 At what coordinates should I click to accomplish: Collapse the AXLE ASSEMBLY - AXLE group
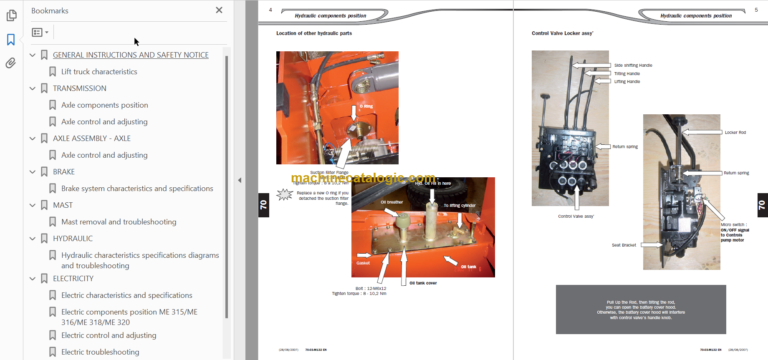click(32, 138)
